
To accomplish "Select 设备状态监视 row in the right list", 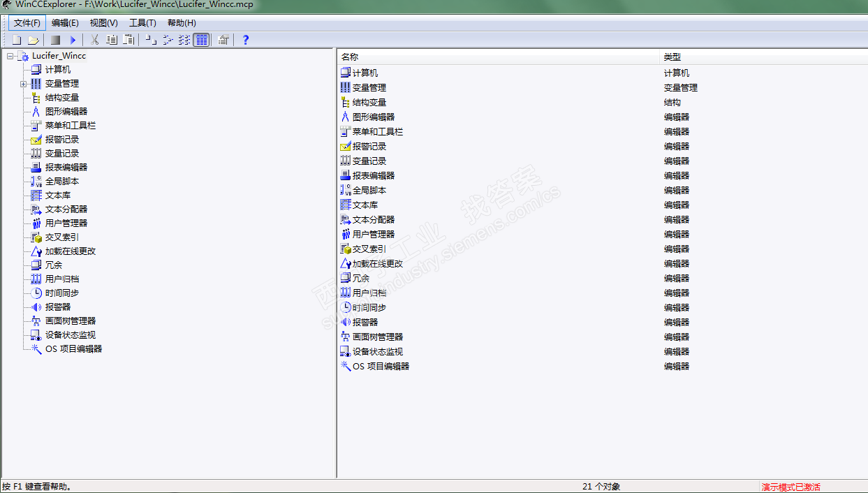I will click(378, 351).
